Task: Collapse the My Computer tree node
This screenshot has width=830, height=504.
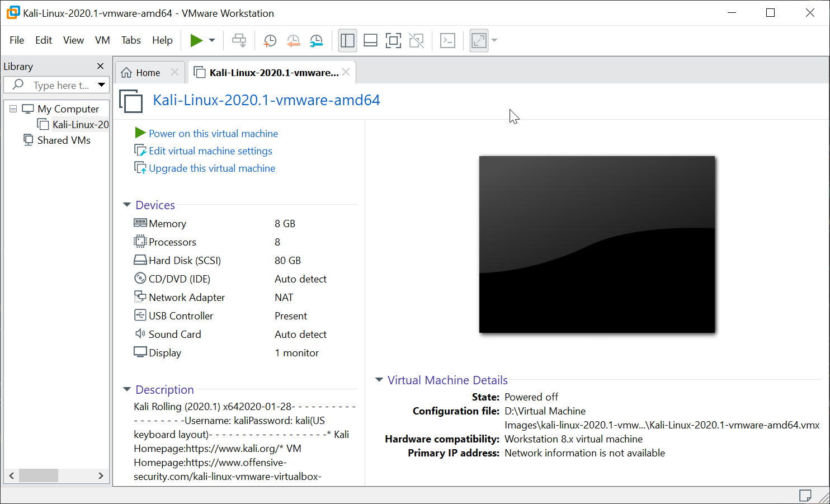Action: pyautogui.click(x=13, y=109)
